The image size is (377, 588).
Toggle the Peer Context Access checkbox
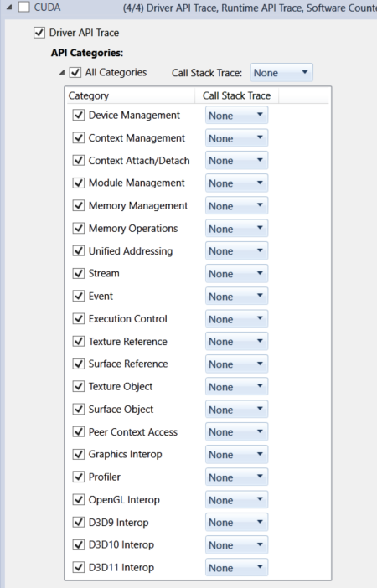coord(78,432)
